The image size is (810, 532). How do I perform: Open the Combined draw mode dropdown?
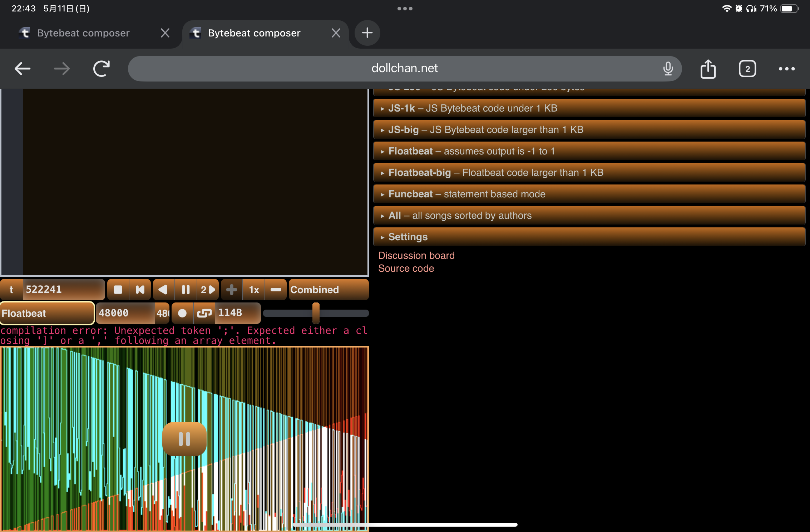tap(329, 290)
